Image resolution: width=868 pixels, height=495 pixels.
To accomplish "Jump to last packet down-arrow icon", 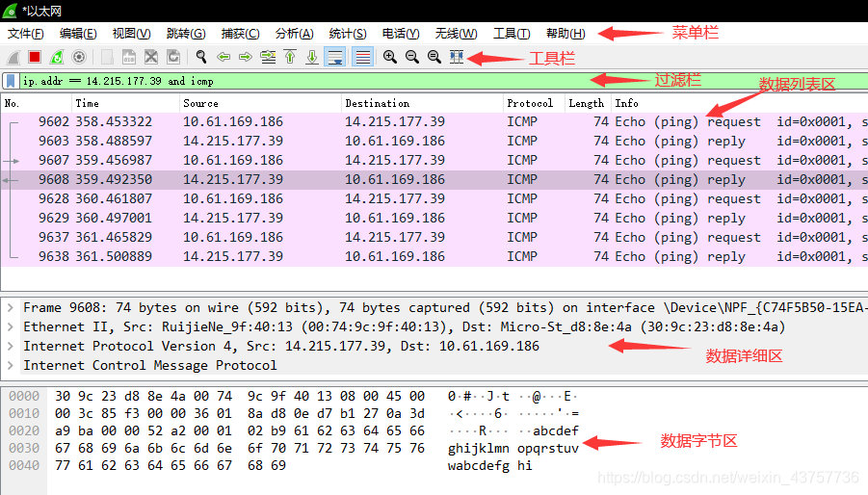I will coord(312,57).
